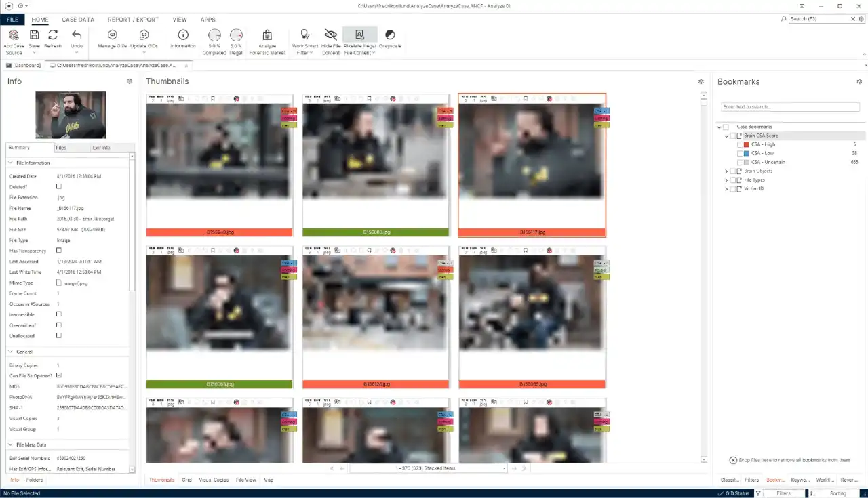Open the FILE menu

click(13, 20)
